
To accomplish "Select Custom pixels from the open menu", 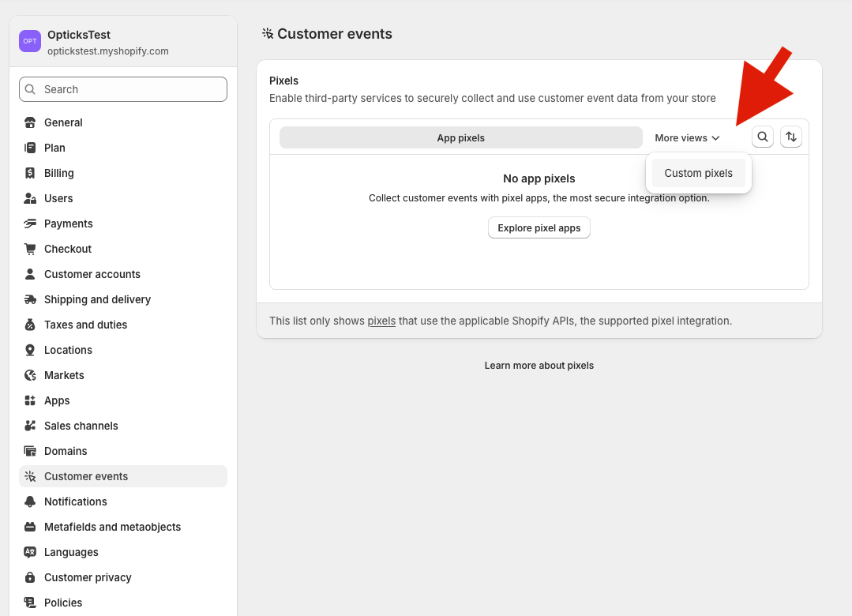I will click(698, 172).
